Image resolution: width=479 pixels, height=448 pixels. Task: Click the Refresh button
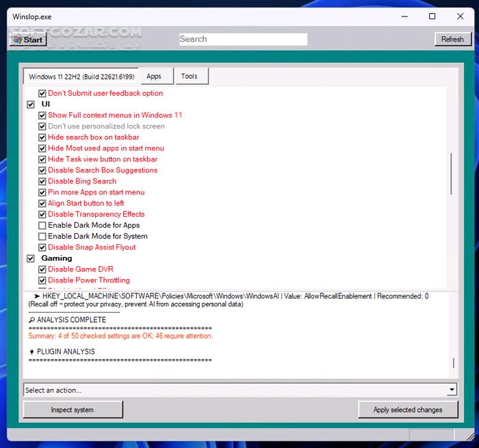452,40
